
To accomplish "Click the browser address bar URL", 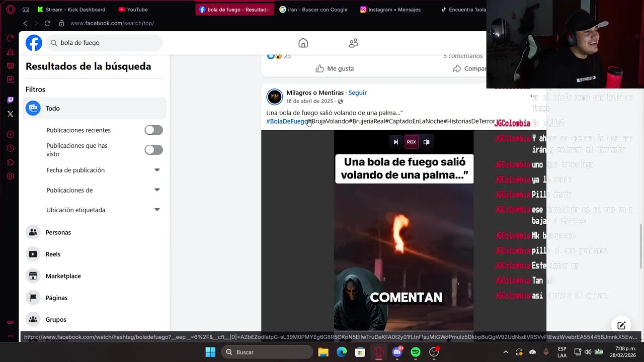I will [x=112, y=23].
